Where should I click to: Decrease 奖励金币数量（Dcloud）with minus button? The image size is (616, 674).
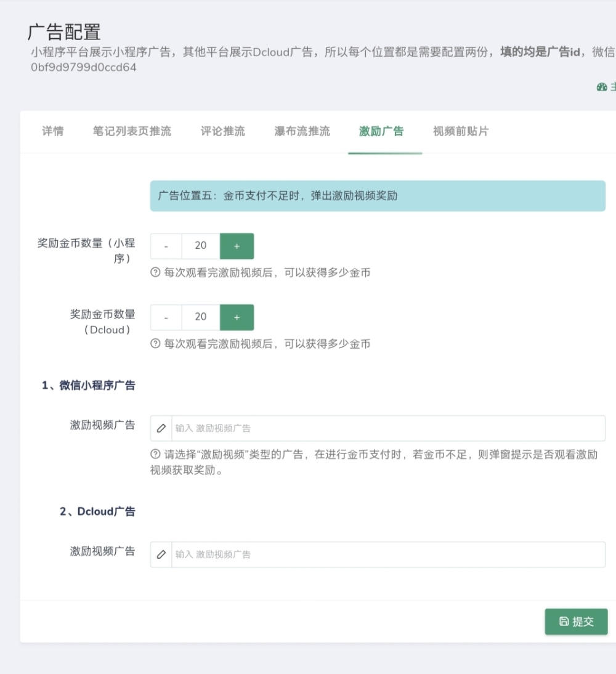166,317
